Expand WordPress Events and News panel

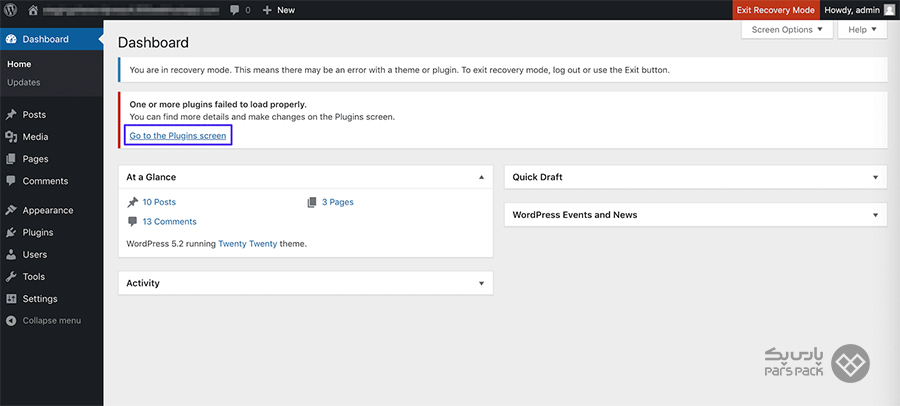875,215
